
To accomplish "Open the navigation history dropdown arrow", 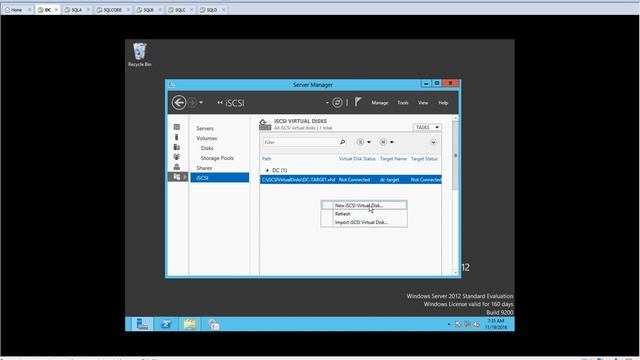I will coord(201,102).
